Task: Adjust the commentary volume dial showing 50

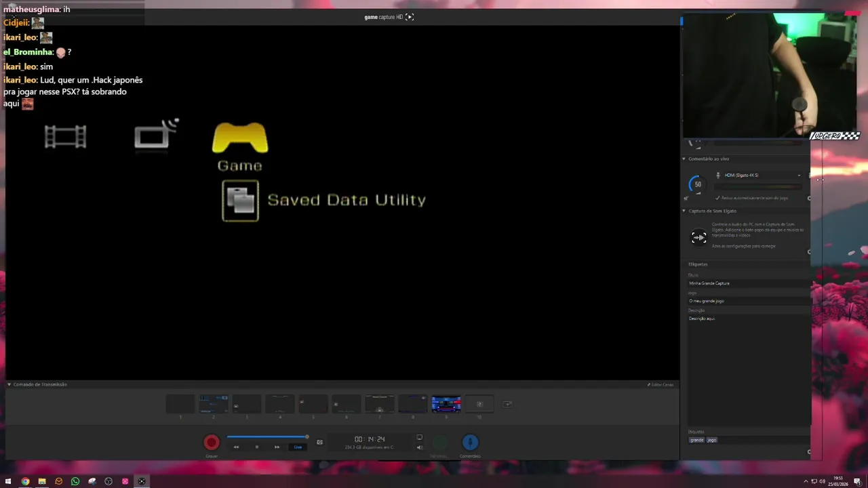Action: (697, 184)
